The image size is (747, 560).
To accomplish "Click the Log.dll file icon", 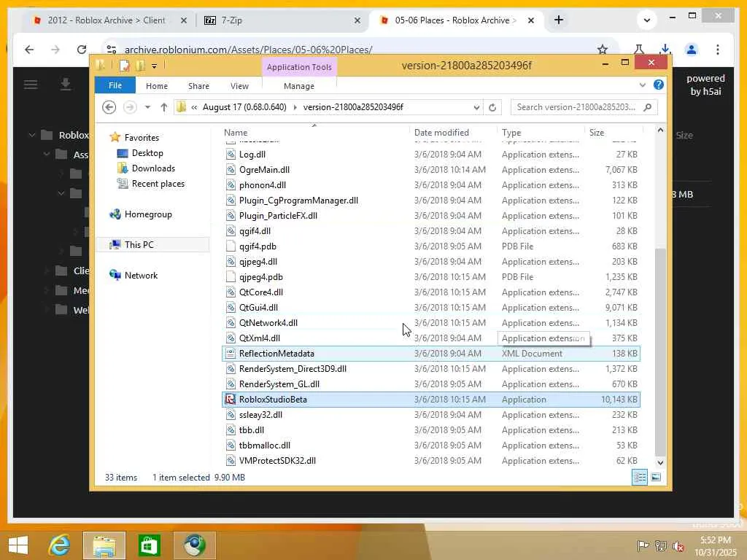I will coord(231,155).
